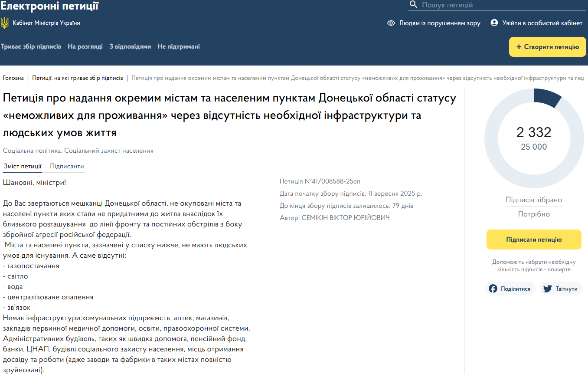
Task: Open breadcrumb 'Петиції, на які триває збір підписів'
Action: click(77, 78)
